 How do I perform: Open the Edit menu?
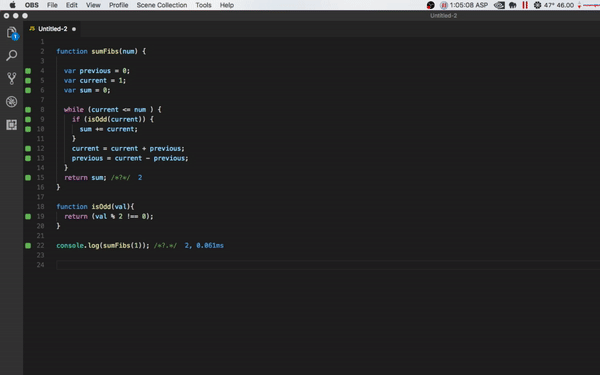72,5
